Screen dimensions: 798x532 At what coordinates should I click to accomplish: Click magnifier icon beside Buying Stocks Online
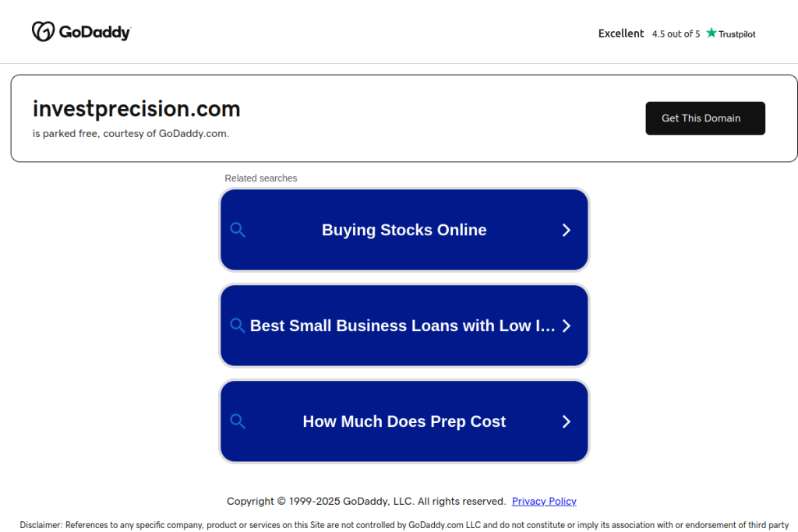click(238, 230)
